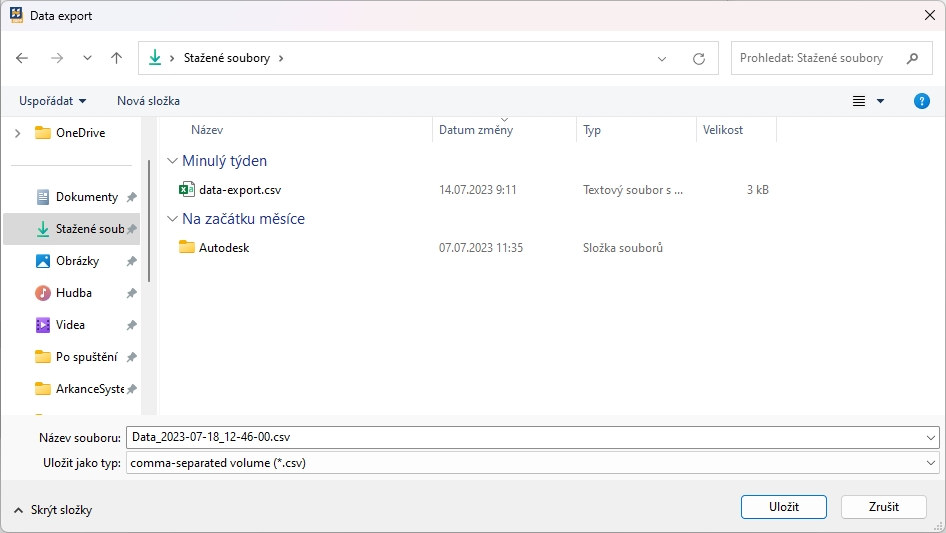Collapse the Na začátku měsíce group
The height and width of the screenshot is (533, 946).
click(173, 219)
